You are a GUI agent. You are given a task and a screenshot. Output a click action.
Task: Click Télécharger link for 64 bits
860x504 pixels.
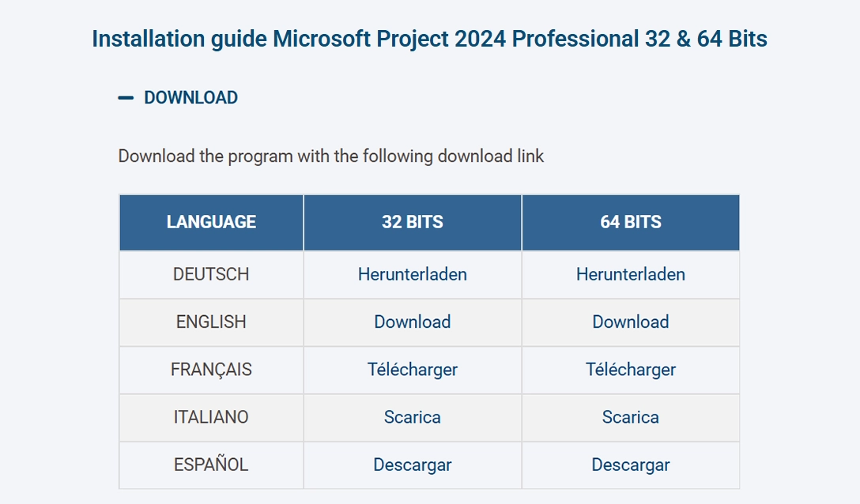(x=630, y=369)
